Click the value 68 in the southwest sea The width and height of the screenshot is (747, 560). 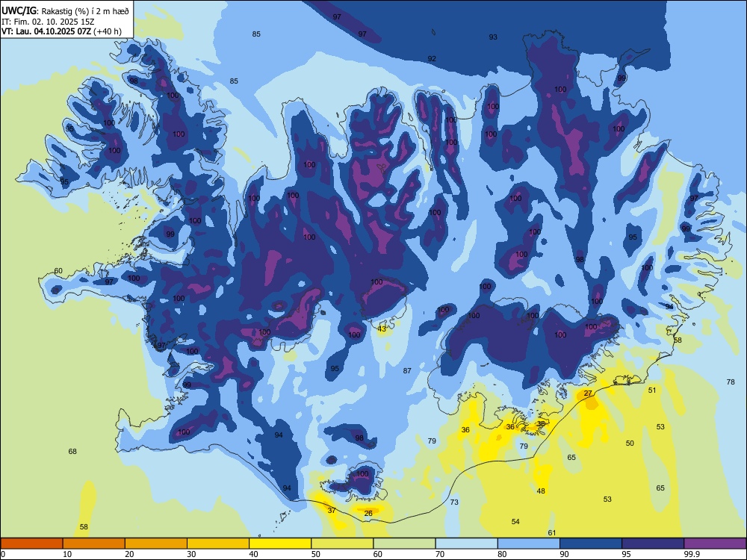coord(72,451)
